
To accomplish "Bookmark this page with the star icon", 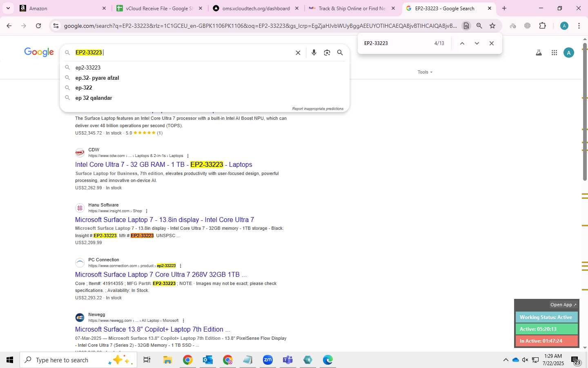I will pos(492,26).
